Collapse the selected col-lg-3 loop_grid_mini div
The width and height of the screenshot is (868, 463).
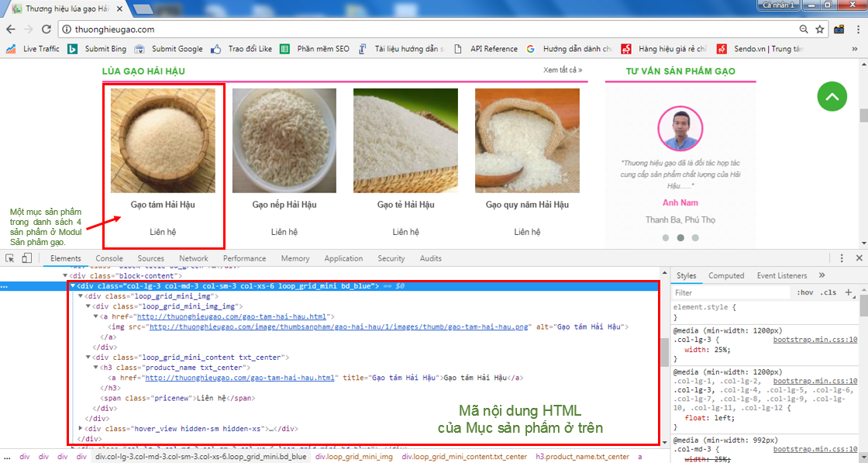coord(73,286)
